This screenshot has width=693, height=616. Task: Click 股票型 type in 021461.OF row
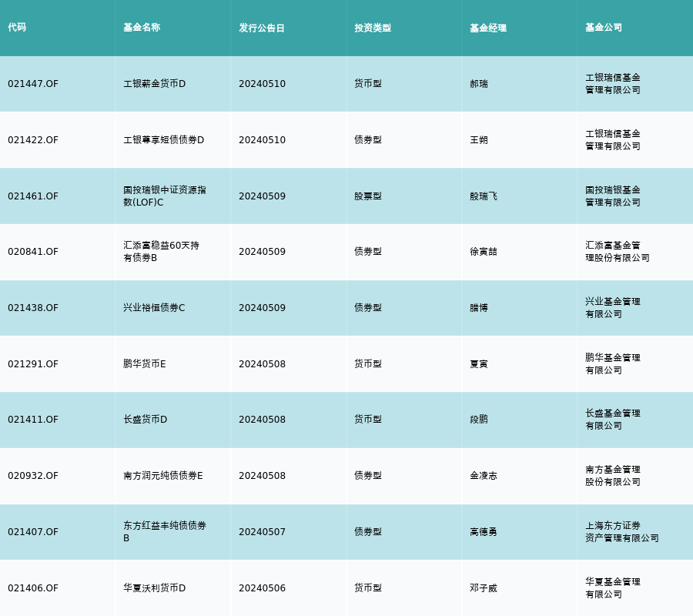tap(368, 196)
